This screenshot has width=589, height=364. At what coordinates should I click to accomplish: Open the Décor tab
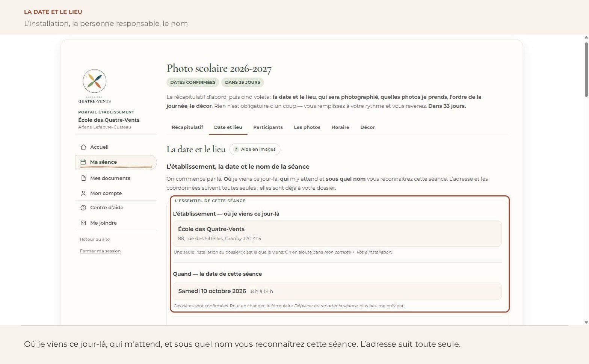click(367, 127)
